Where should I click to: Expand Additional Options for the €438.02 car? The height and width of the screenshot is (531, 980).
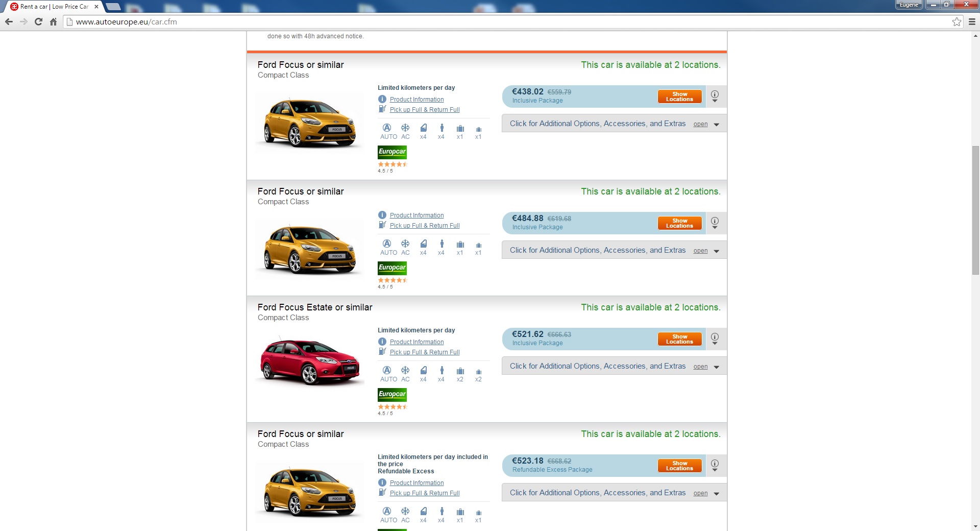point(614,124)
